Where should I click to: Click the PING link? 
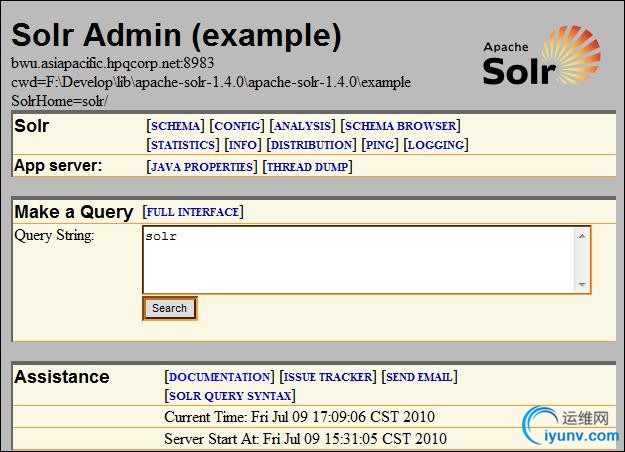[x=380, y=145]
